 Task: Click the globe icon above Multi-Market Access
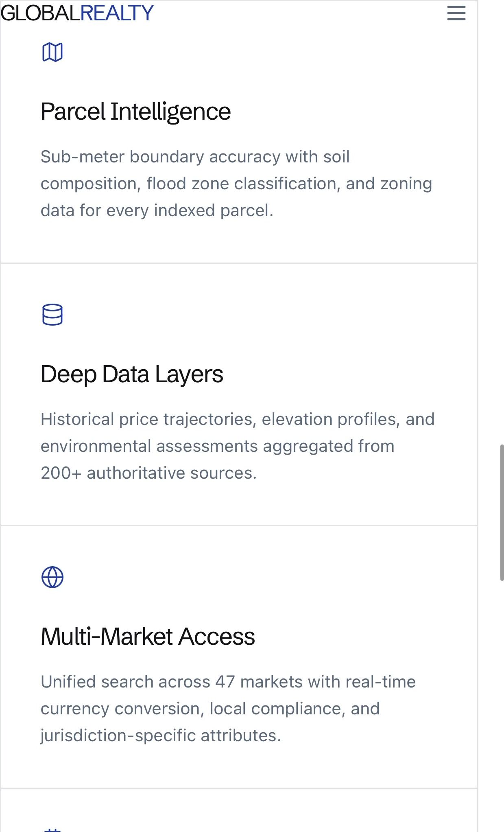pyautogui.click(x=52, y=577)
